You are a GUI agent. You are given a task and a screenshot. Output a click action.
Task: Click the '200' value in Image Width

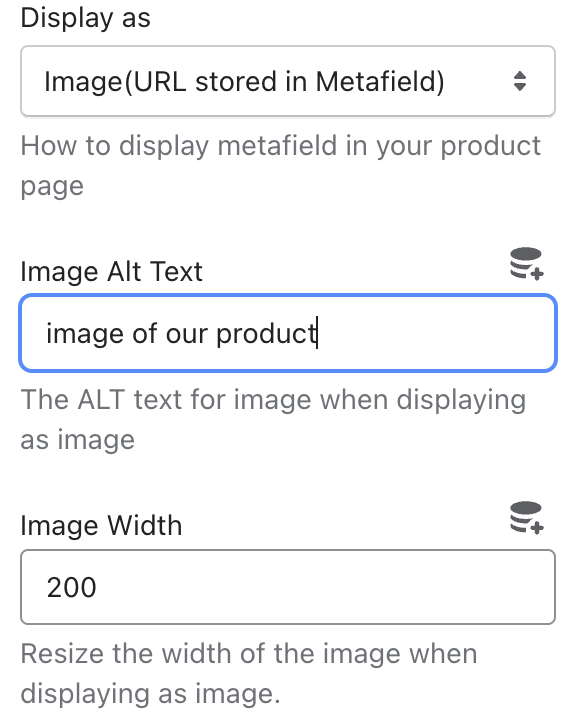tap(72, 587)
